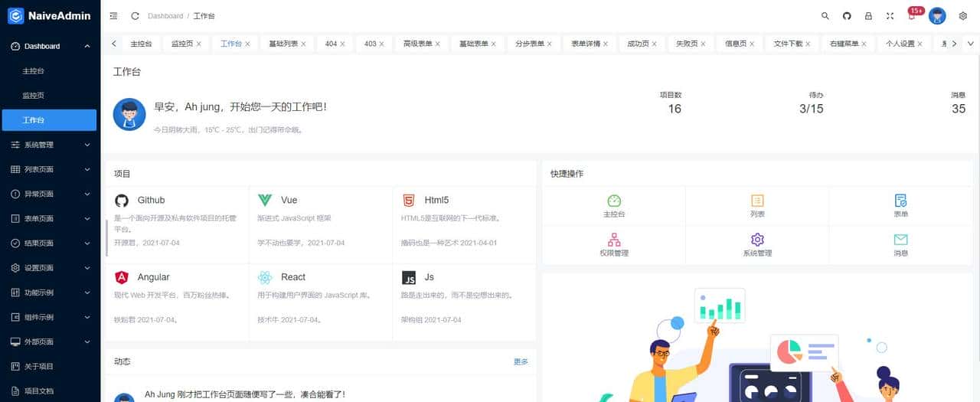
Task: Open 主控台 quick action icon
Action: coord(614,201)
